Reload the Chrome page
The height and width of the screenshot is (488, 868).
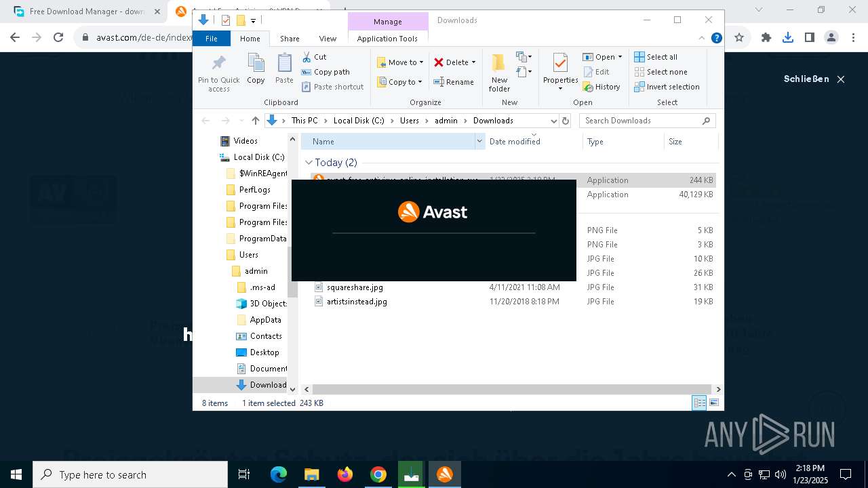(58, 38)
